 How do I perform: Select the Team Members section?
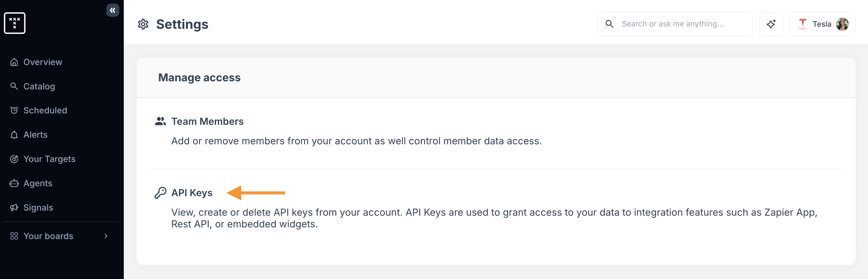pos(207,121)
